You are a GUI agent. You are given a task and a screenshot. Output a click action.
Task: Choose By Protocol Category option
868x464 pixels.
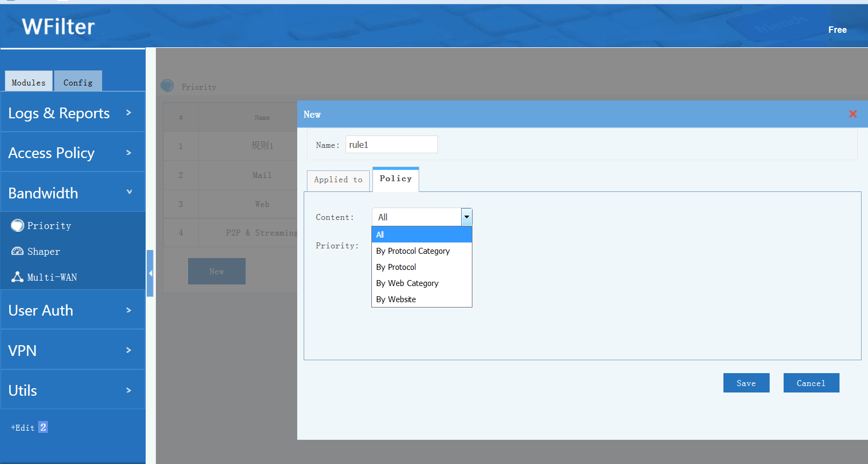tap(413, 251)
